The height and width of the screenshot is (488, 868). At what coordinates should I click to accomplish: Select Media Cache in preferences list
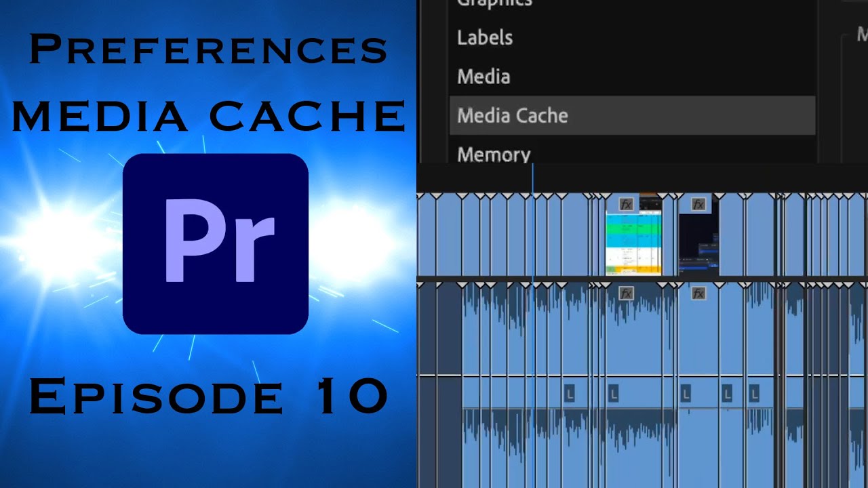632,115
